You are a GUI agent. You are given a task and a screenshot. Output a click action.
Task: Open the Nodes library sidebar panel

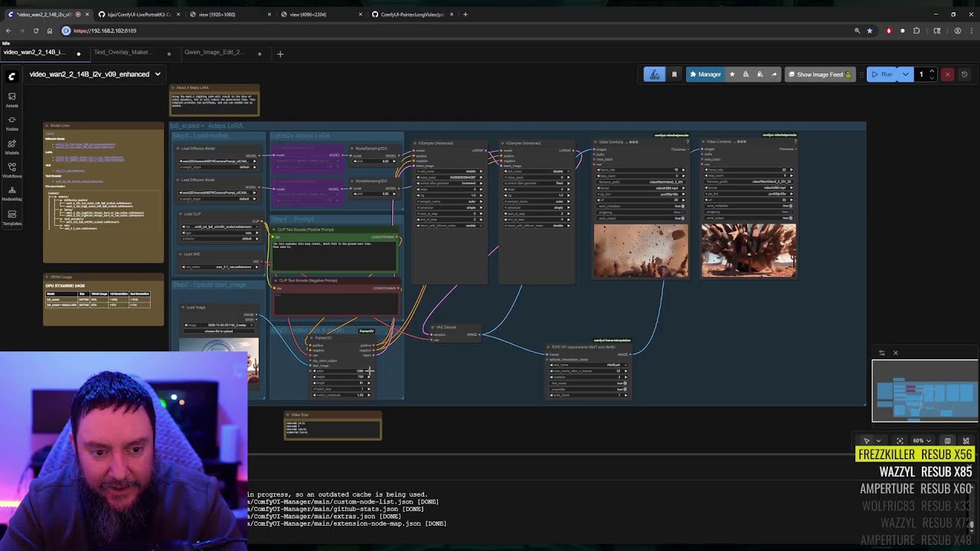[x=11, y=121]
